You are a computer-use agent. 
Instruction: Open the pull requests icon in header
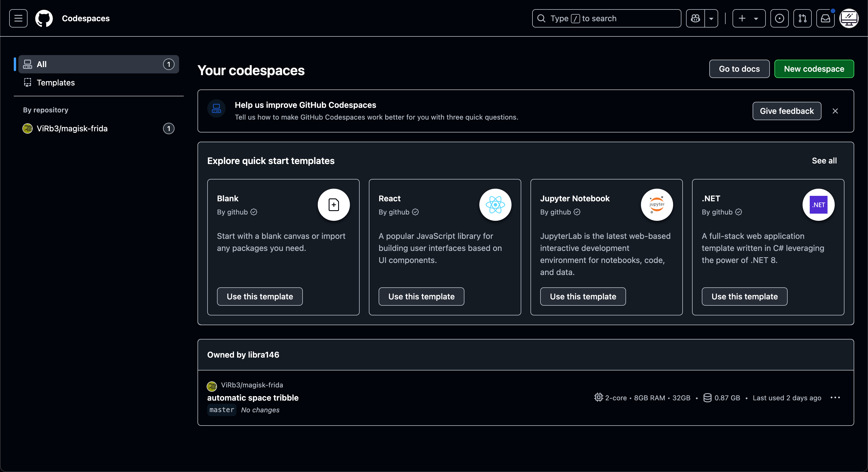tap(802, 18)
